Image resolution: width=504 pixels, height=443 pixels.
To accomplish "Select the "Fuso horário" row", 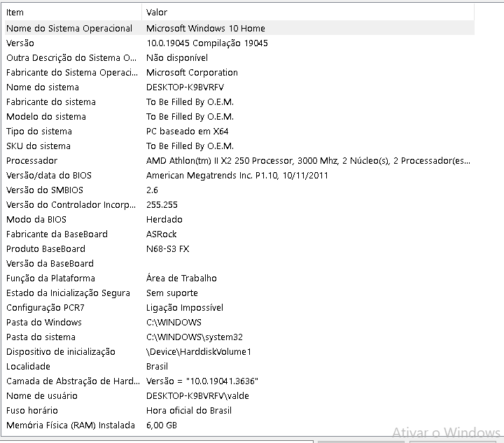I will [x=239, y=411].
